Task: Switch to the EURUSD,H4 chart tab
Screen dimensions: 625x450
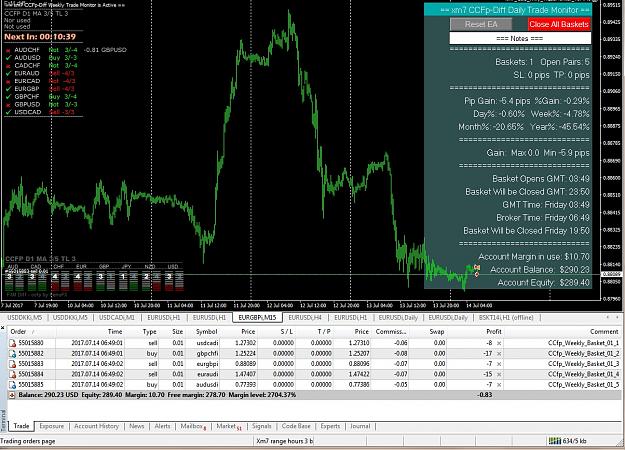Action: [x=305, y=318]
